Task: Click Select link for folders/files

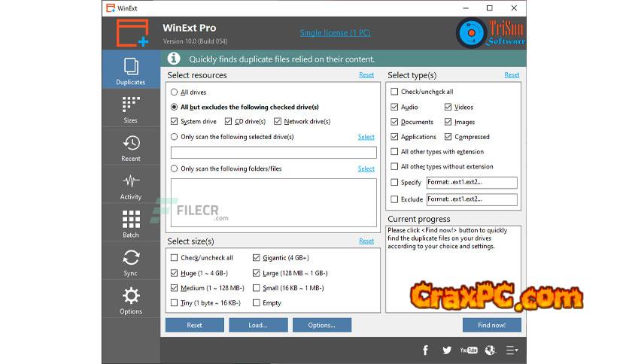Action: click(366, 168)
